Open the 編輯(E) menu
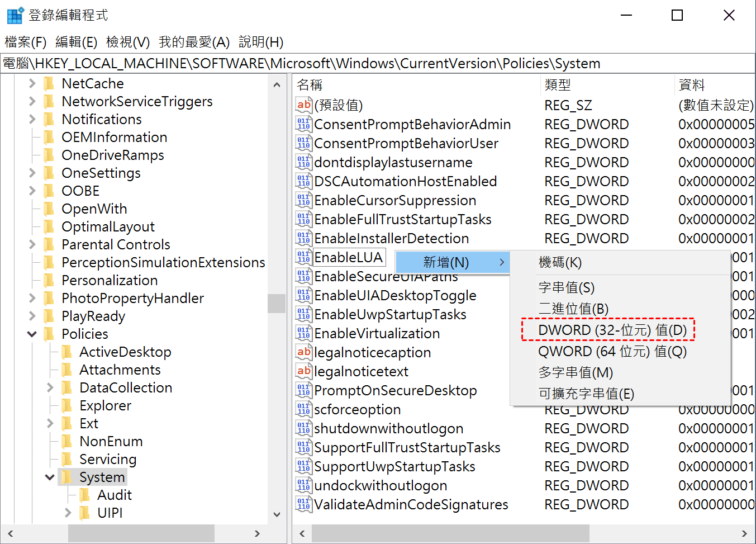Image resolution: width=756 pixels, height=544 pixels. (77, 42)
